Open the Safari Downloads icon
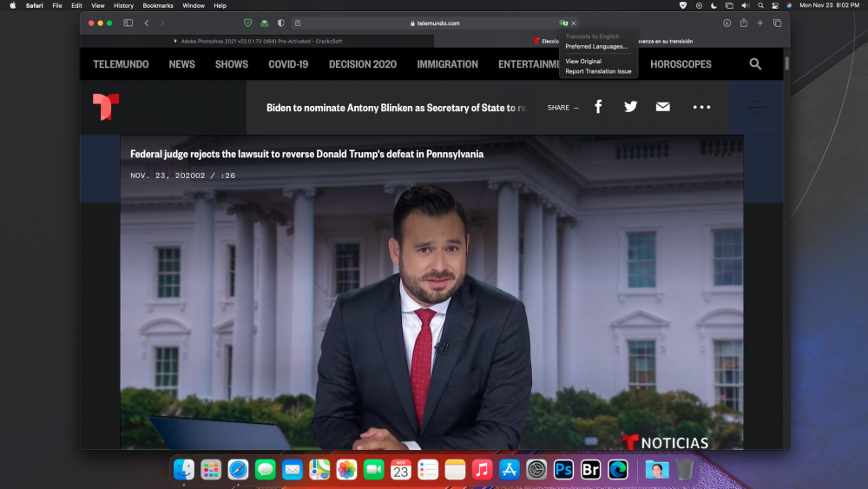The height and width of the screenshot is (489, 868). [727, 23]
